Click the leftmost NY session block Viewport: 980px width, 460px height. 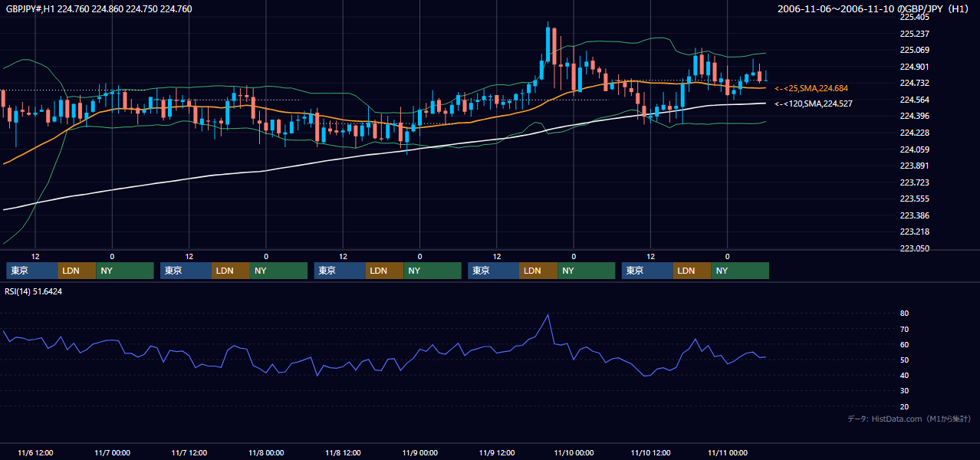125,271
